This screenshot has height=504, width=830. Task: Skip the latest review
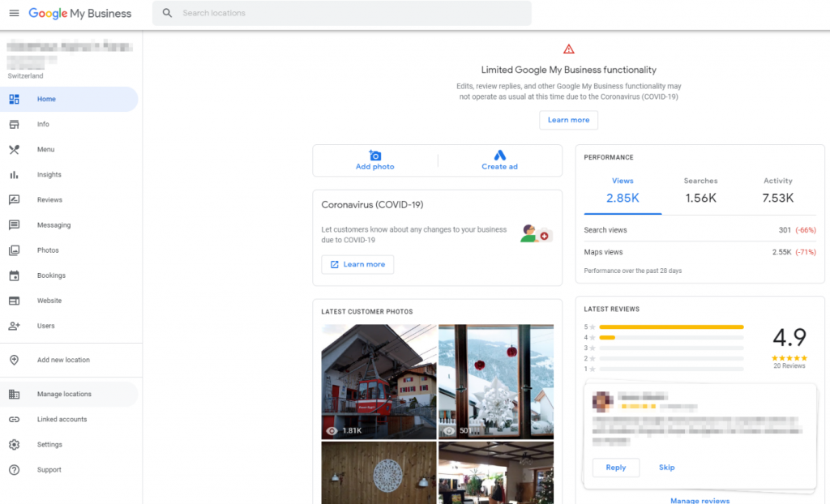666,468
